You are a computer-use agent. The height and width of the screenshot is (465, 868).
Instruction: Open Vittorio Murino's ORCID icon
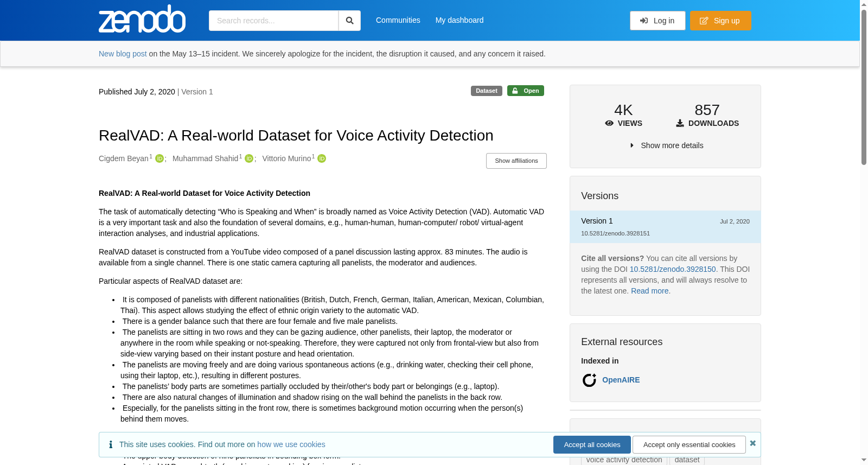pos(322,158)
